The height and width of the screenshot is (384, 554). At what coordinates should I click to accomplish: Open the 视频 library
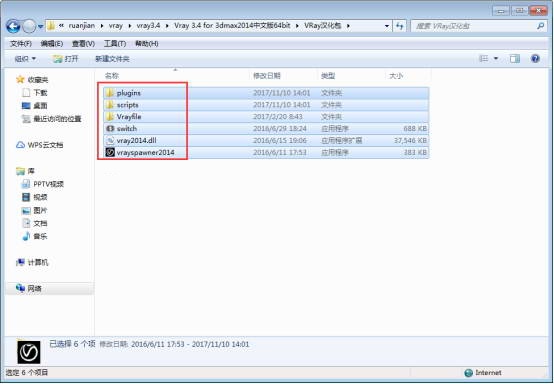tap(40, 197)
